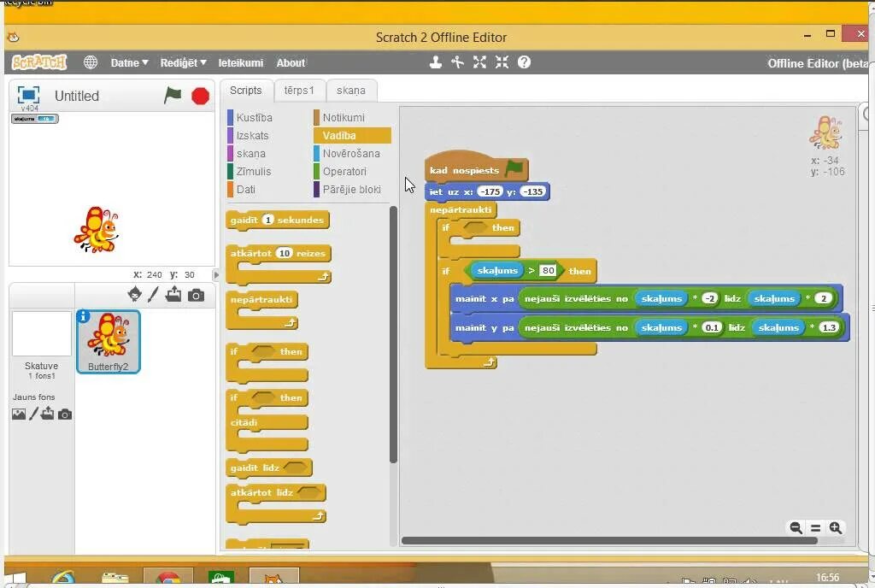Click the Scratch logo

pos(39,62)
